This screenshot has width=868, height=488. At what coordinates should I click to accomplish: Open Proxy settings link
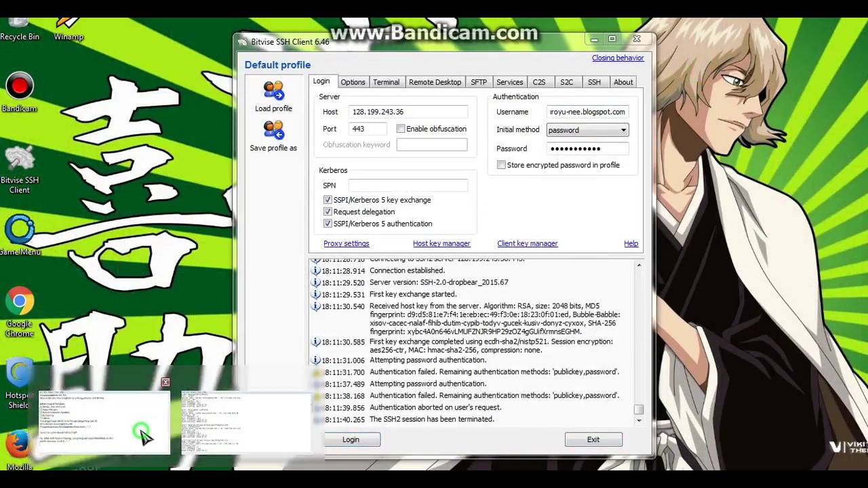[347, 243]
